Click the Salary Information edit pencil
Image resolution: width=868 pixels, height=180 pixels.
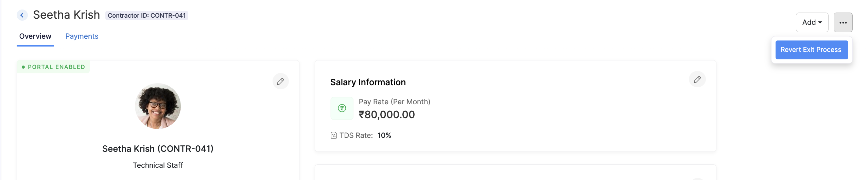[697, 79]
